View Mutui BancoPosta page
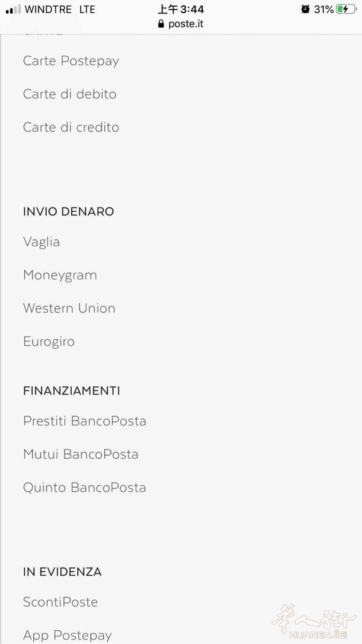 tap(80, 454)
